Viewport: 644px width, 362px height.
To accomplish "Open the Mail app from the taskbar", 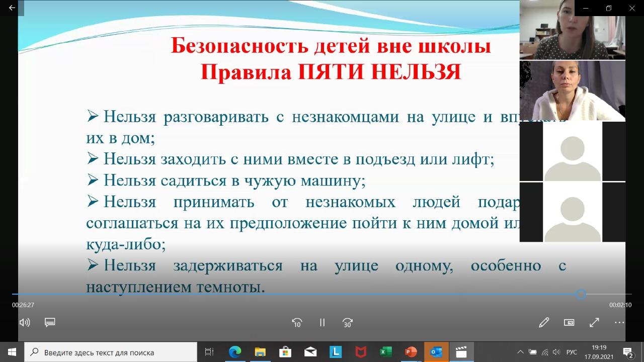I will (x=310, y=352).
